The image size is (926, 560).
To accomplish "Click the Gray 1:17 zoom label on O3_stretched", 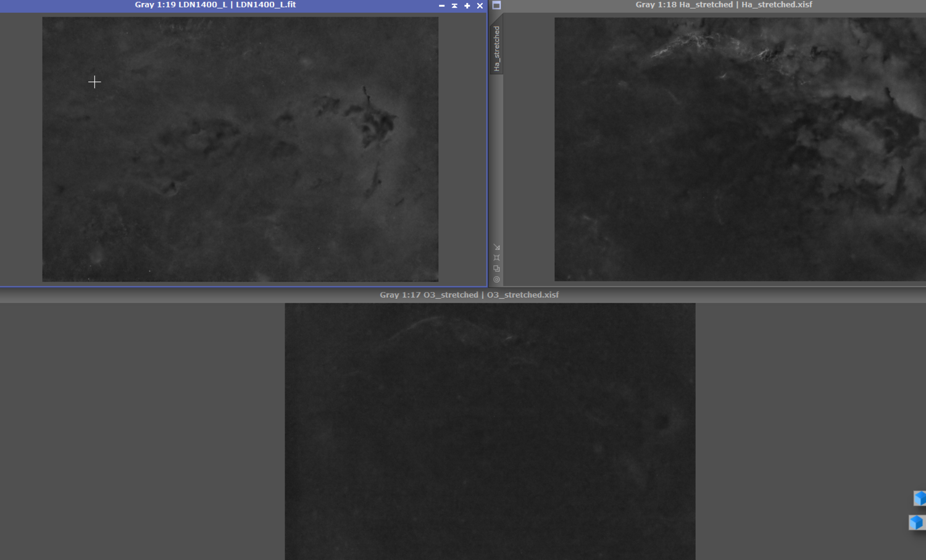I will [399, 295].
